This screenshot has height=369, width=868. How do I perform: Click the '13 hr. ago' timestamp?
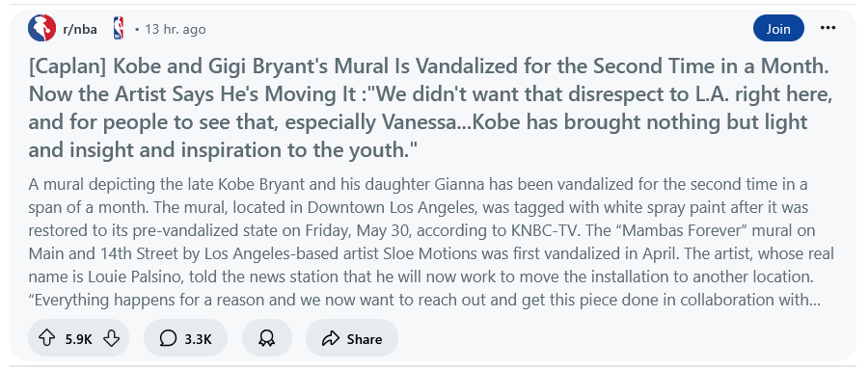pos(175,29)
